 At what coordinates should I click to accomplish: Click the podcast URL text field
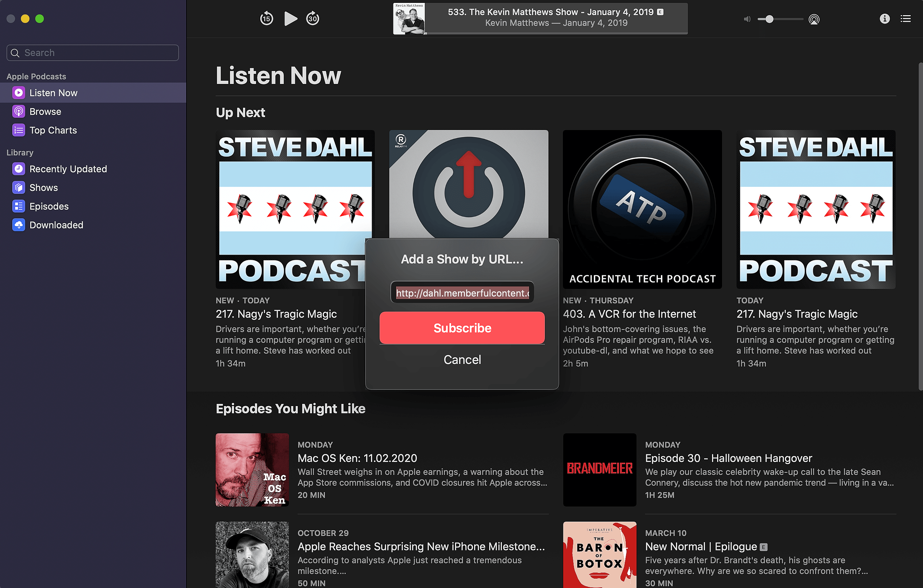462,293
